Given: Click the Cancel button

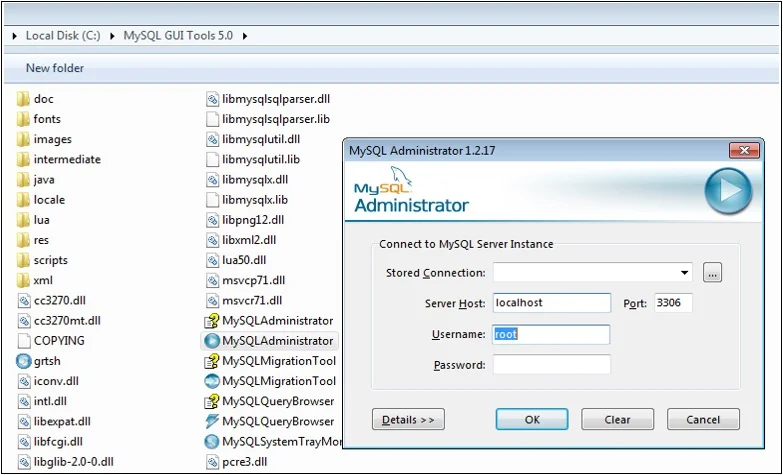Looking at the screenshot, I should (703, 420).
